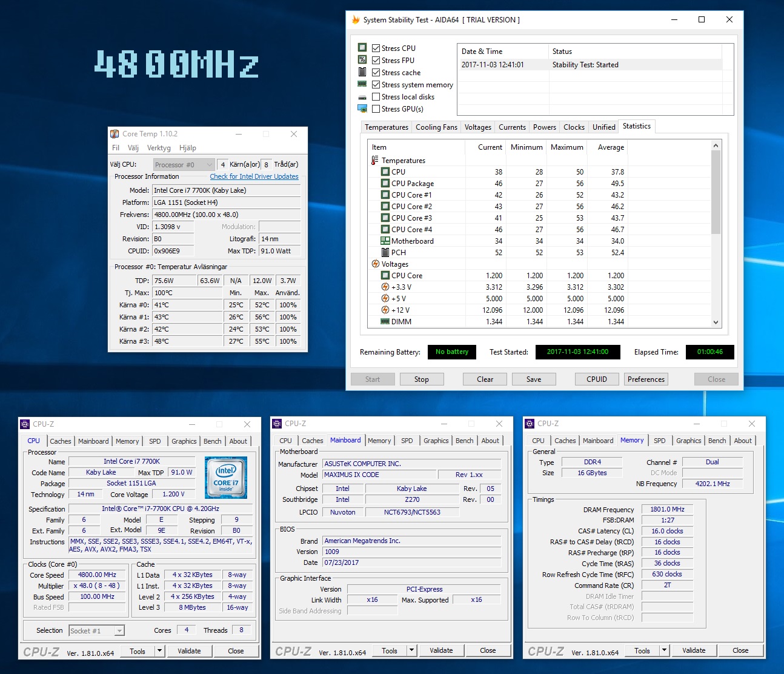Open the Check for Intel Driver Updates link
This screenshot has height=674, width=784.
(x=254, y=176)
